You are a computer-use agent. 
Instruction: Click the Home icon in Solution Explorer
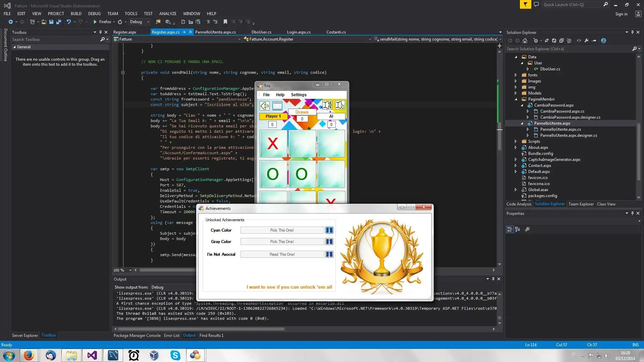pos(525,41)
